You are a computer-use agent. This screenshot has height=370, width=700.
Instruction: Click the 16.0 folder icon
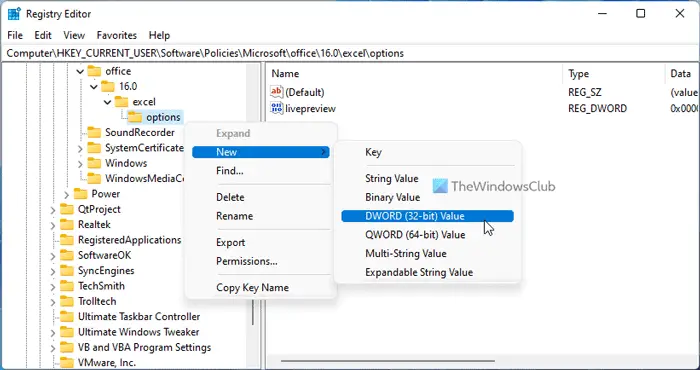click(x=108, y=86)
